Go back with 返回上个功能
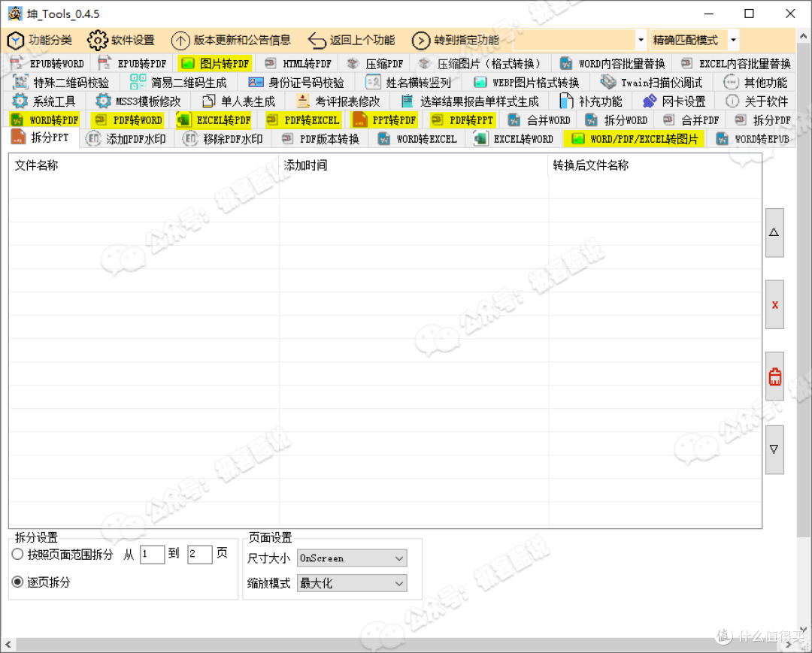 point(351,40)
